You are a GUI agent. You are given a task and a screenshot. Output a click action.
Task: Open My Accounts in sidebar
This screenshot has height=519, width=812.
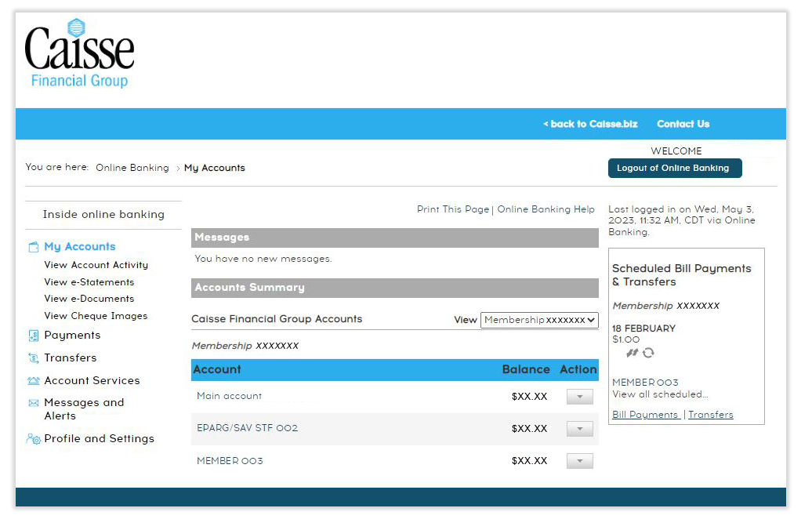[x=80, y=246]
